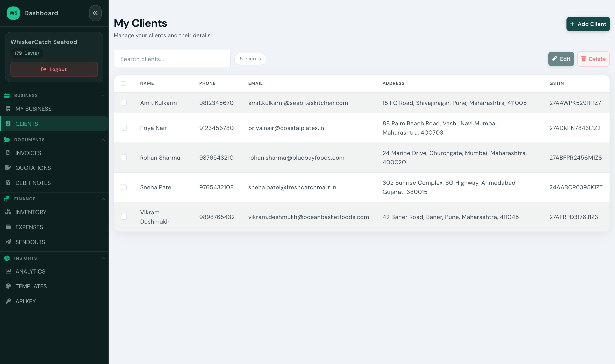Click the 179 Day(s) subscription counter

[27, 53]
